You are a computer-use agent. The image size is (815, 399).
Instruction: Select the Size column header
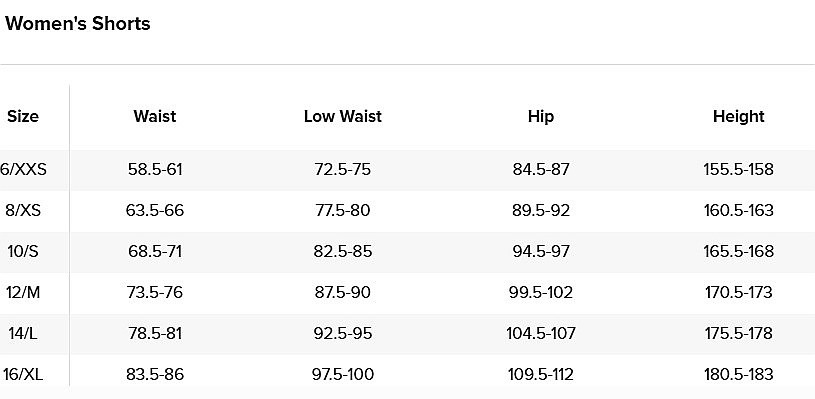pyautogui.click(x=23, y=116)
